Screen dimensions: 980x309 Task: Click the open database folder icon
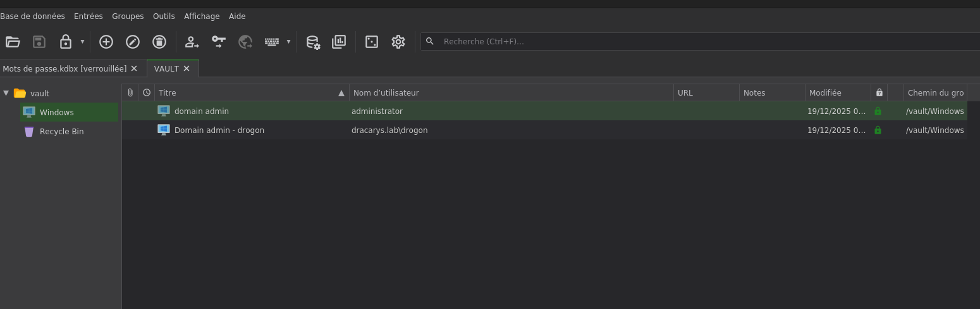(x=13, y=42)
